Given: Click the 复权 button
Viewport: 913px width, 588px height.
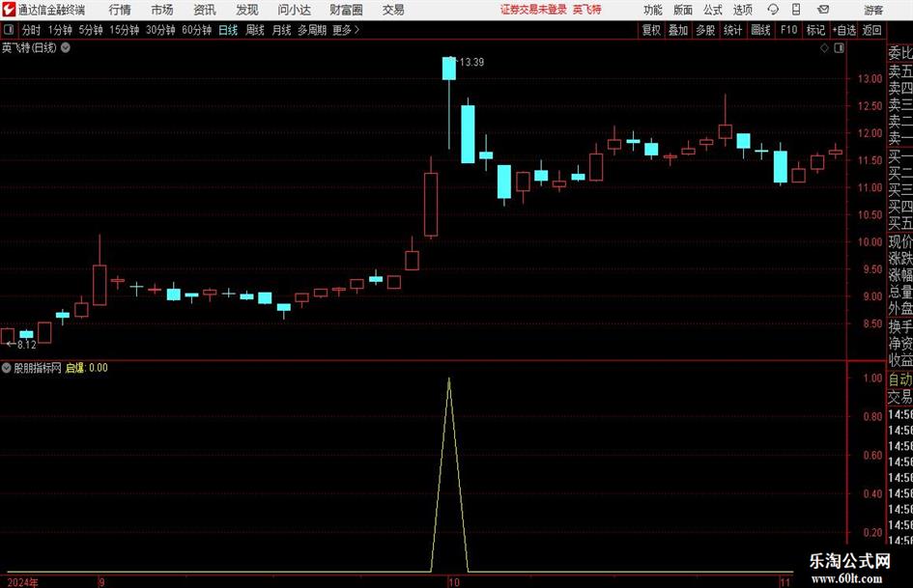Looking at the screenshot, I should pos(651,30).
